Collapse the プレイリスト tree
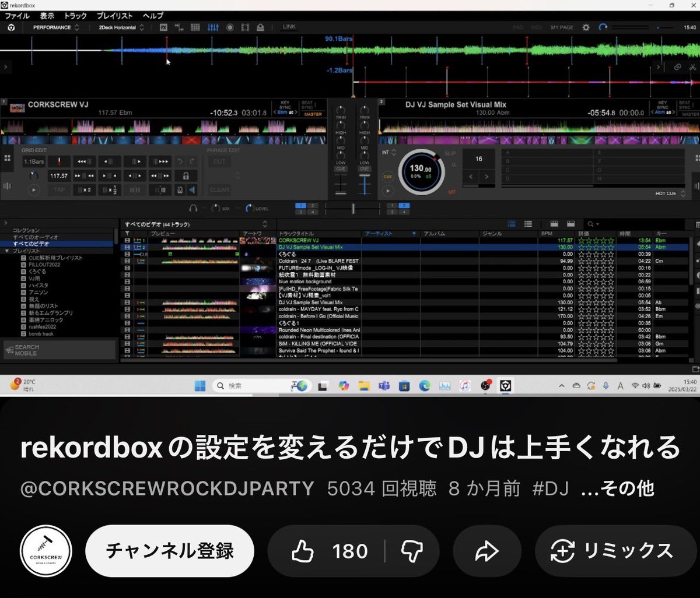 coord(7,251)
